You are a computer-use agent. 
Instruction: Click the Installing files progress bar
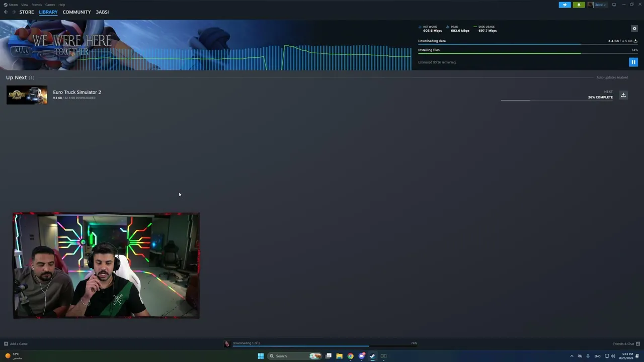pyautogui.click(x=528, y=53)
